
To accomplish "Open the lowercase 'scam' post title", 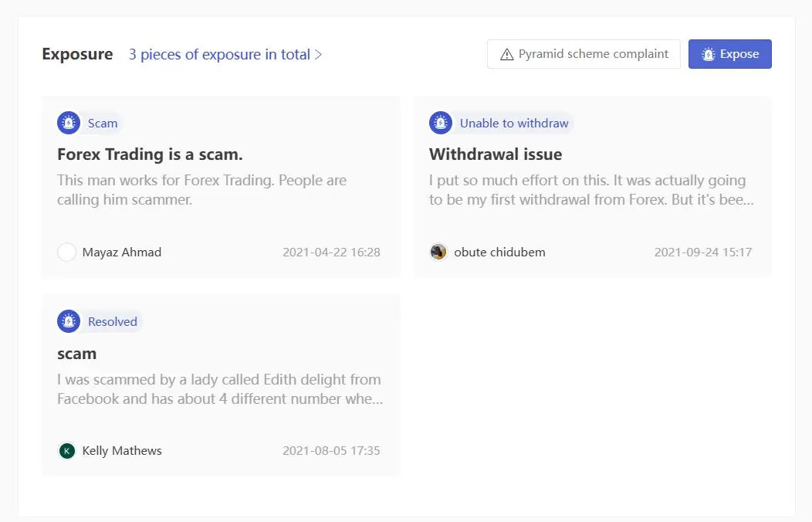I will 76,354.
